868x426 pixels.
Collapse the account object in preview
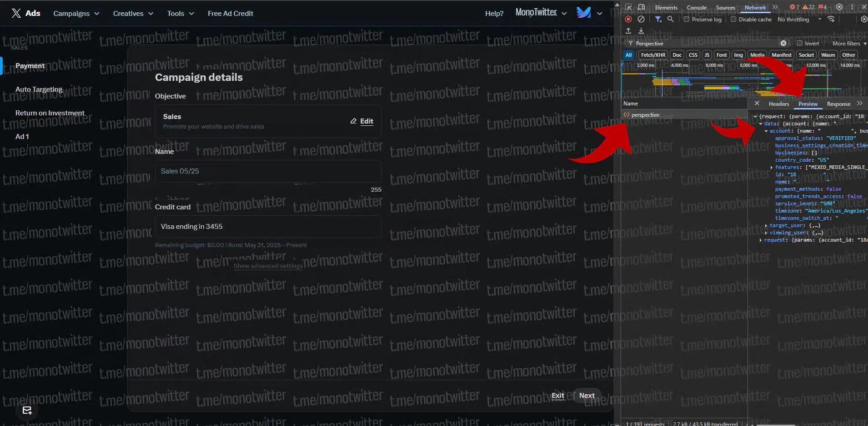[x=766, y=131]
